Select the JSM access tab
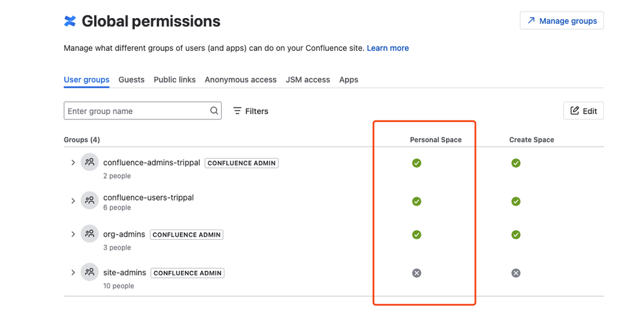The width and height of the screenshot is (644, 325). point(308,80)
